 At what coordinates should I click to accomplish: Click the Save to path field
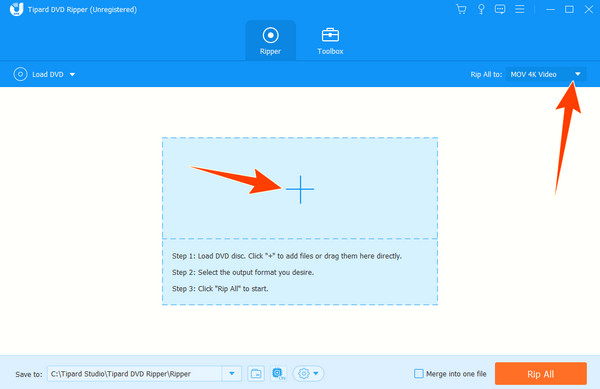tap(134, 374)
